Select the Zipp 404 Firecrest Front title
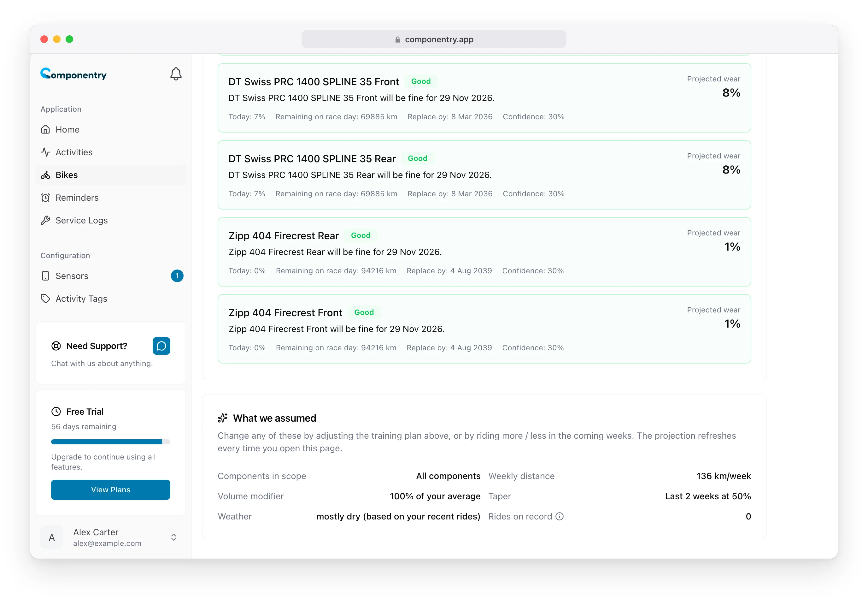 pos(285,313)
